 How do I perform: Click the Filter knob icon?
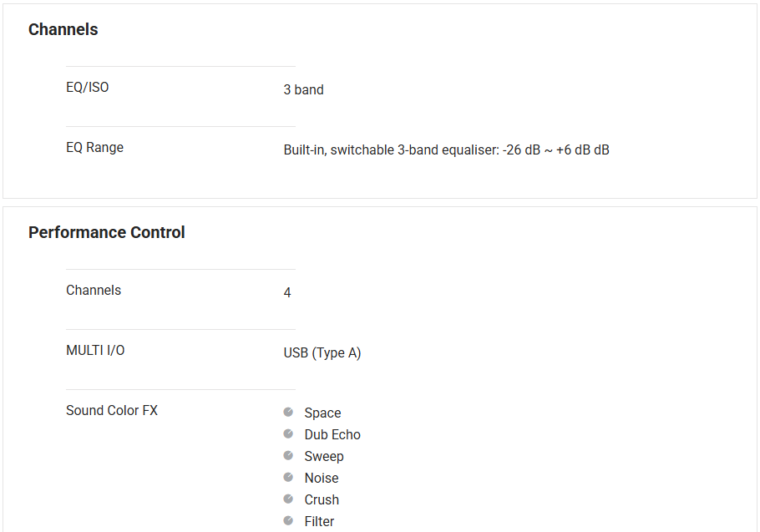tap(288, 521)
